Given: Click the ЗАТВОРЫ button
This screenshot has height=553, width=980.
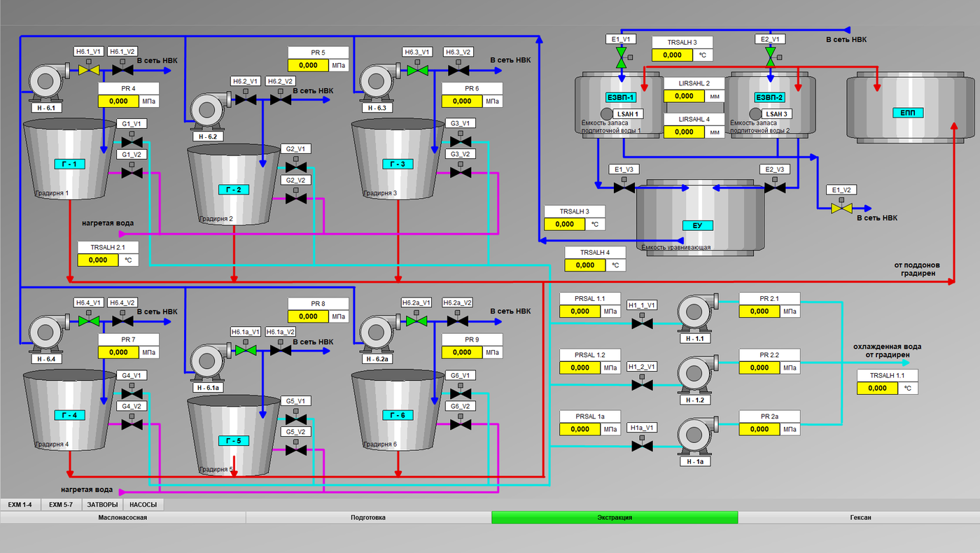Looking at the screenshot, I should [x=102, y=505].
